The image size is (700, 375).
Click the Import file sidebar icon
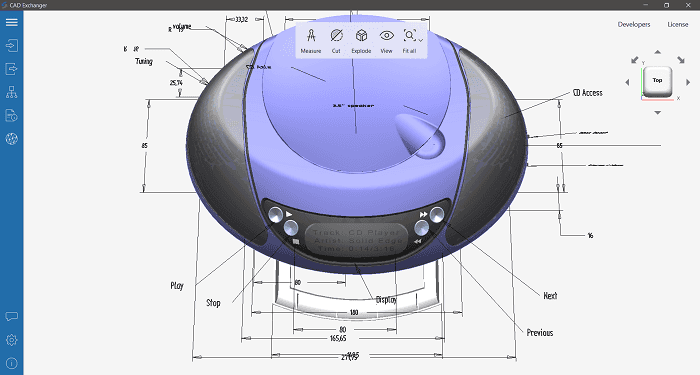(12, 46)
